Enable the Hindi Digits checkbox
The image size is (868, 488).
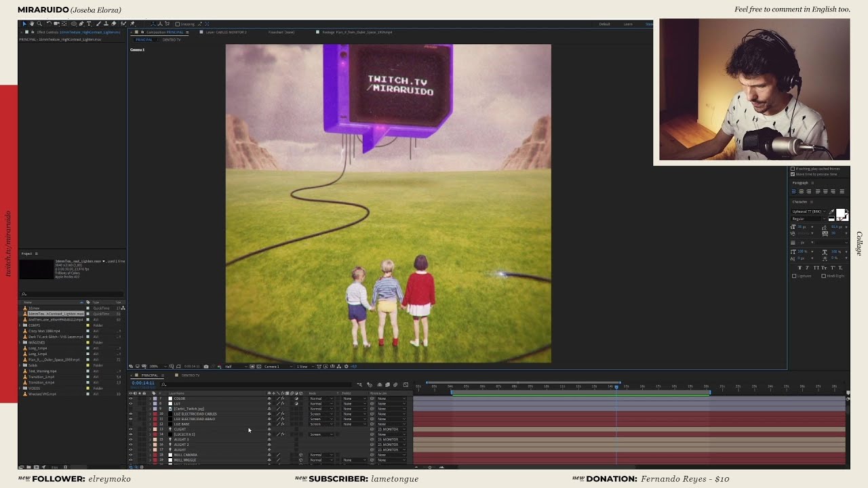[824, 276]
